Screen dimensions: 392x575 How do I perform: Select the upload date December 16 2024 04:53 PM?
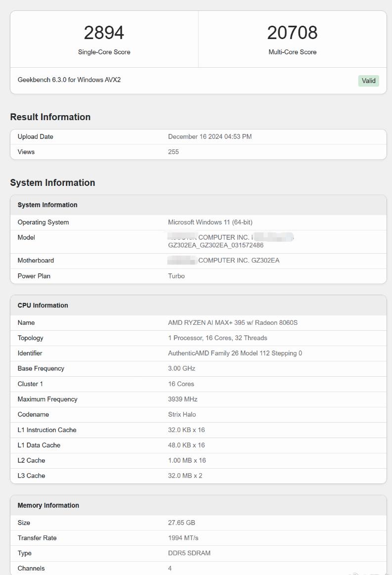[x=210, y=136]
